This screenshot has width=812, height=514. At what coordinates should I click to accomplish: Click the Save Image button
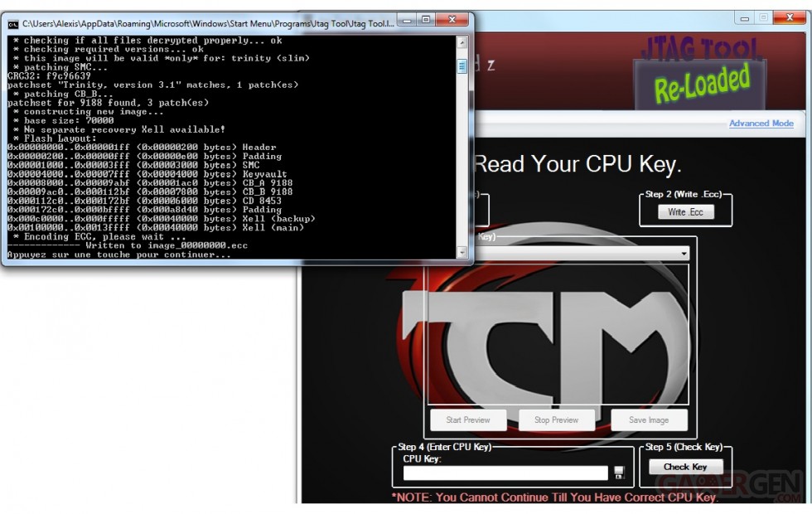pos(649,419)
